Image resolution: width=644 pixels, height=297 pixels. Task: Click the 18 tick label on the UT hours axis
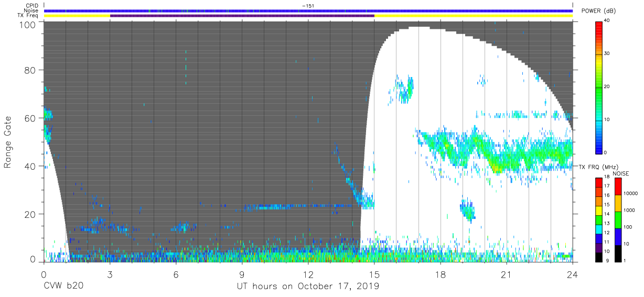[x=441, y=274]
